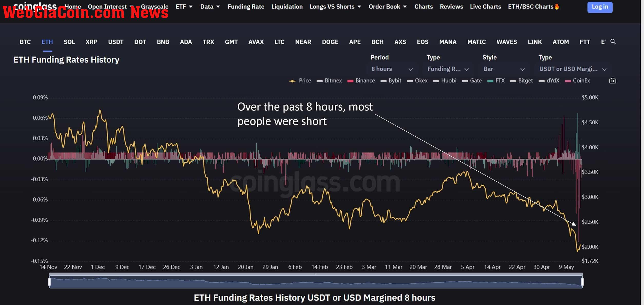The image size is (644, 305).
Task: Click the range slider top drag bar
Action: point(316,274)
